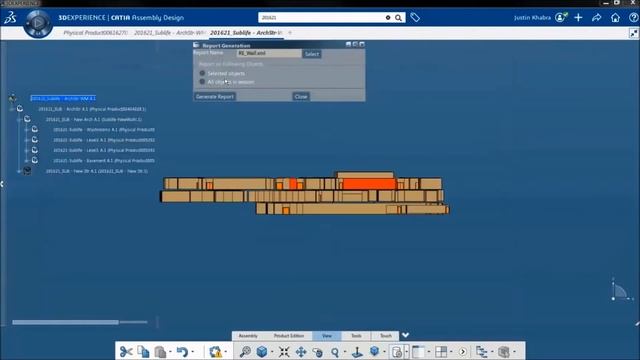This screenshot has width=640, height=360.
Task: Click the Undo arrow
Action: (182, 351)
